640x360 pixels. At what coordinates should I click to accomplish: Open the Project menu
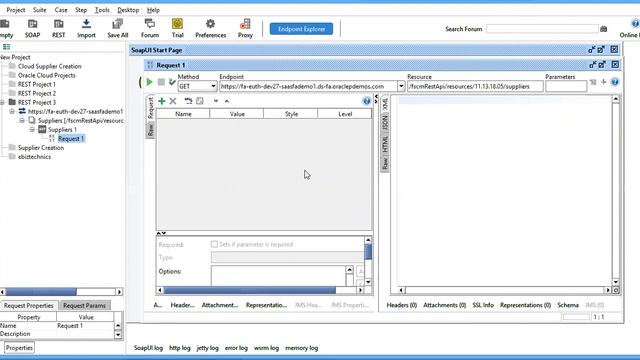tap(16, 10)
